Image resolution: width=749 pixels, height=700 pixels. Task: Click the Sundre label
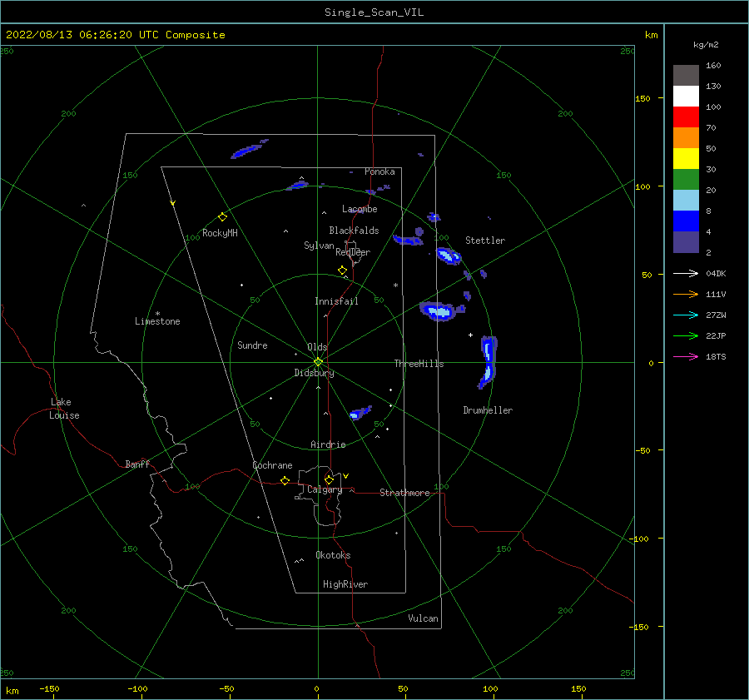(x=252, y=345)
